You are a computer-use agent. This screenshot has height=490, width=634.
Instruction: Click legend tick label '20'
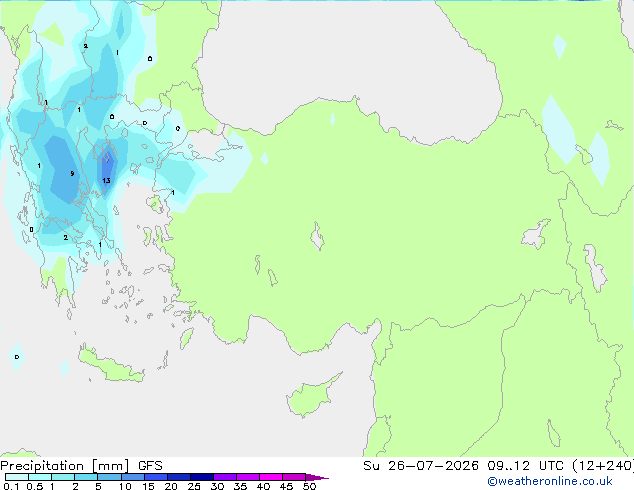(171, 486)
